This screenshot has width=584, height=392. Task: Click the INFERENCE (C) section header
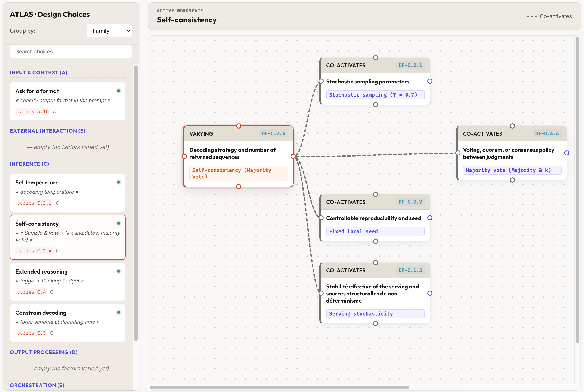[x=29, y=164]
